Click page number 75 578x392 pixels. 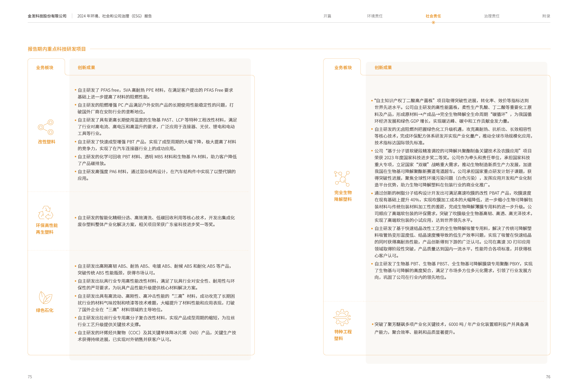pos(30,377)
